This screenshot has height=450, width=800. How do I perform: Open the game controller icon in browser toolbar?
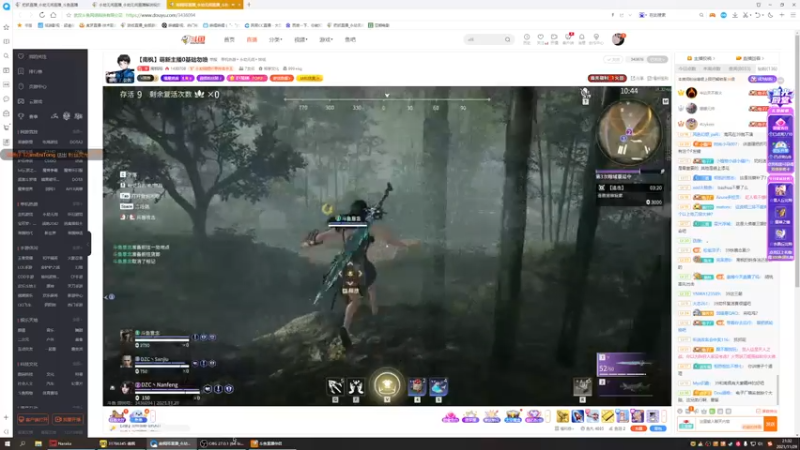712,15
